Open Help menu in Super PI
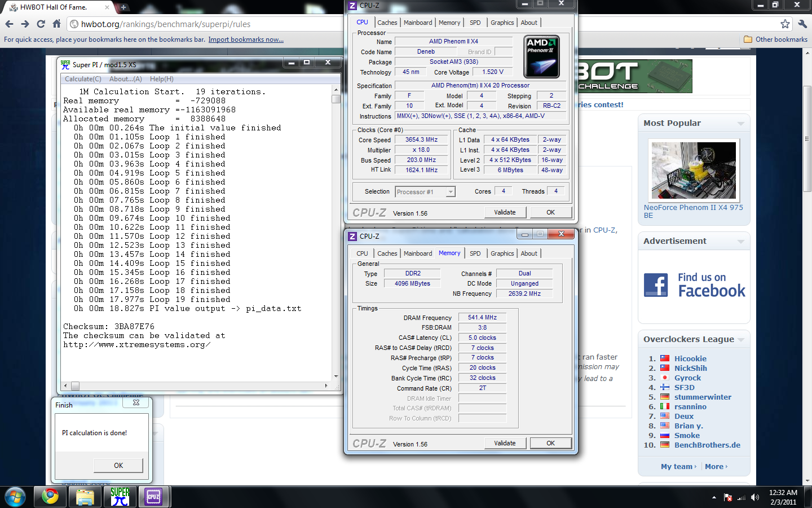 (x=161, y=79)
